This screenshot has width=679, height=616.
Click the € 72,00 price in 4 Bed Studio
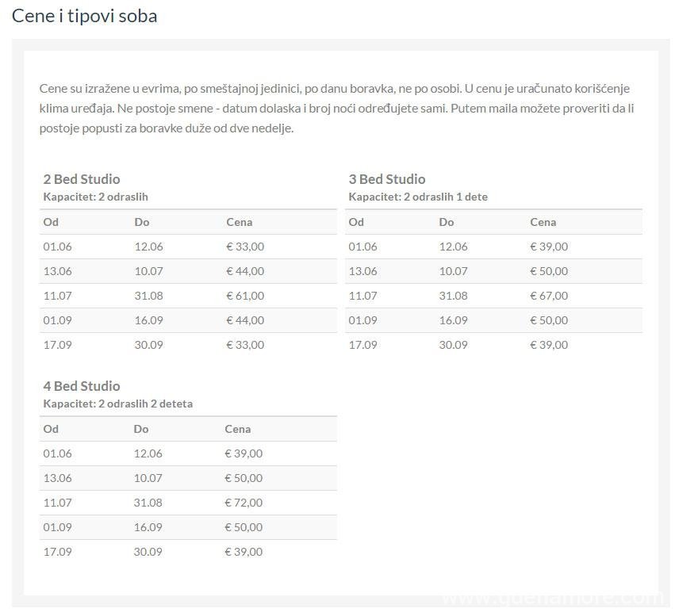(244, 503)
